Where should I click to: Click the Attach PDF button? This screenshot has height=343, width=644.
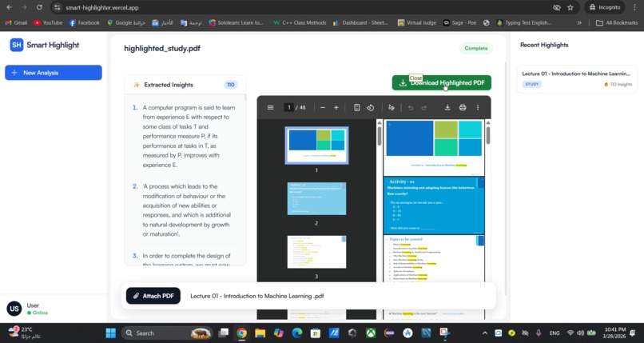pyautogui.click(x=153, y=296)
